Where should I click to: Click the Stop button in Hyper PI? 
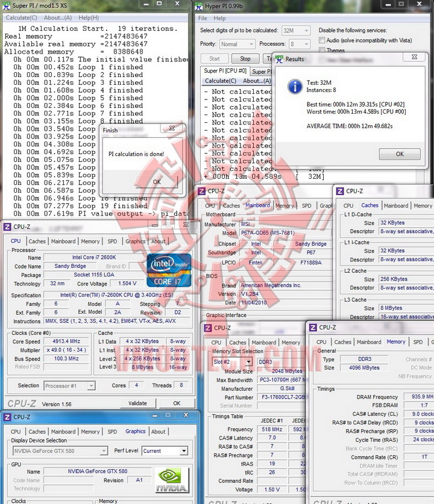pyautogui.click(x=245, y=58)
